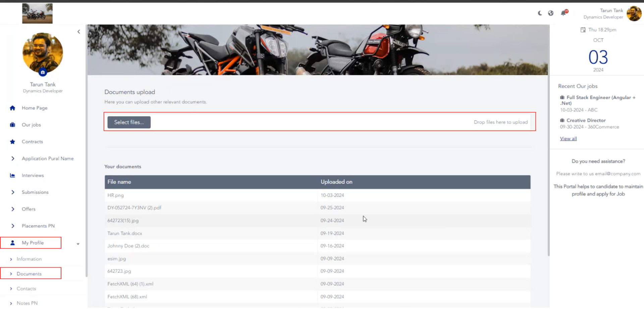Expand Placements PN chevron
Screen dimensions: 644x317
[13, 226]
